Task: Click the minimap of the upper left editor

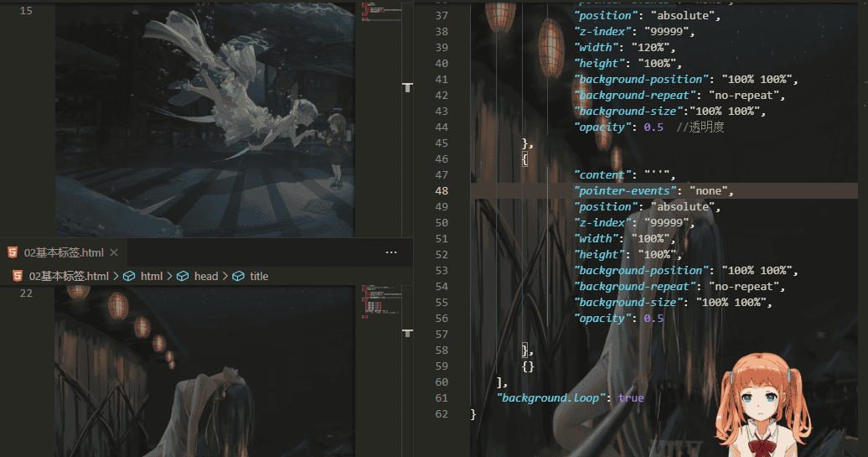Action: [x=381, y=12]
